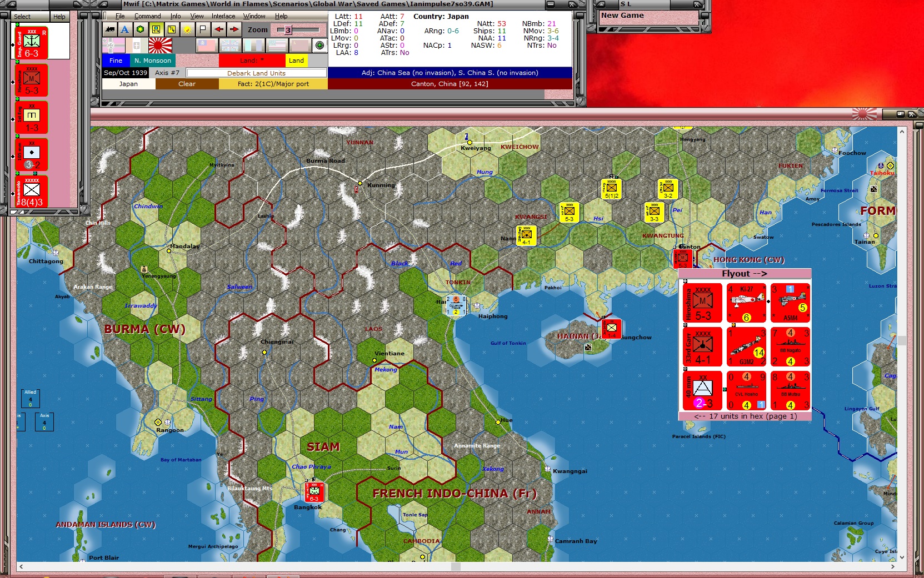Open the Interface menu
Screen dimensions: 924x578
(x=223, y=16)
